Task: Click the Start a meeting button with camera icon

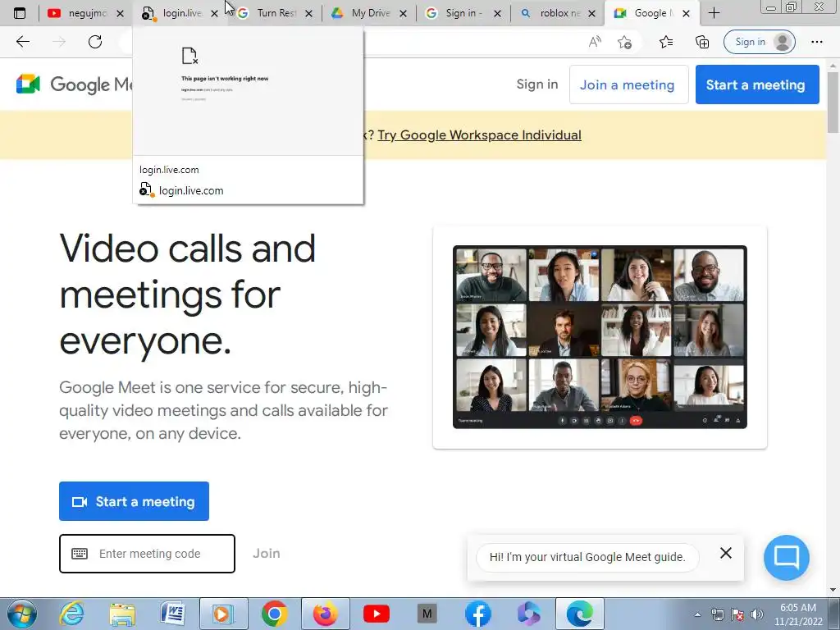Action: [134, 501]
